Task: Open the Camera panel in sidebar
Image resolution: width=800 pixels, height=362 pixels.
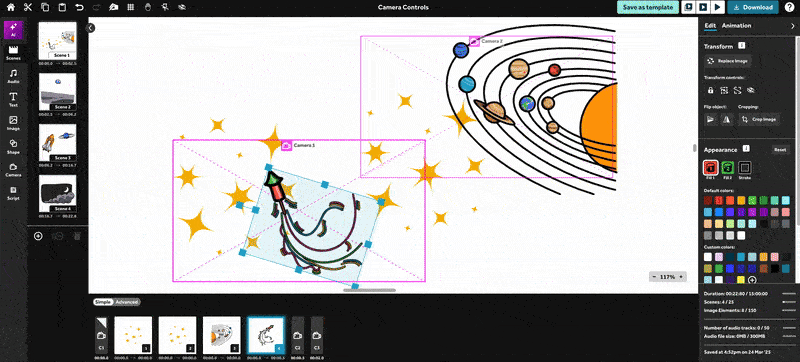Action: (x=13, y=170)
